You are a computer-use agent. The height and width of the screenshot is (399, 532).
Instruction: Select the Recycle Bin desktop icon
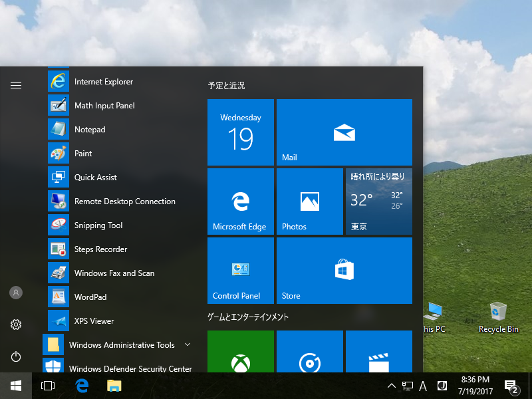pos(498,318)
